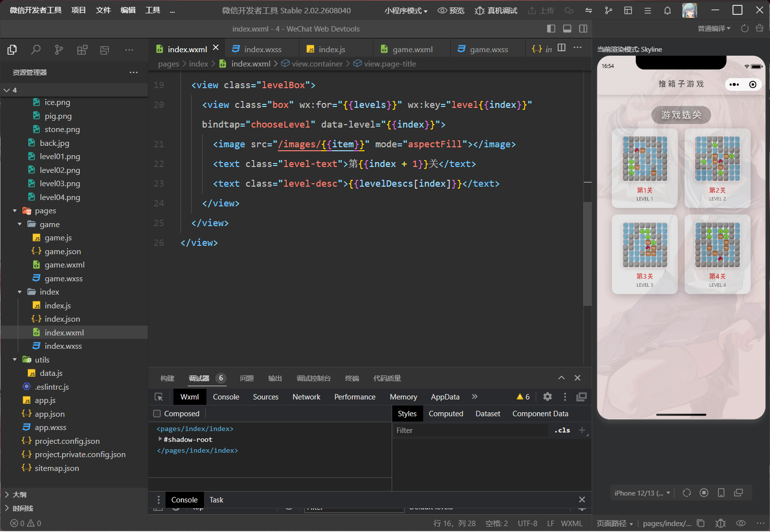Collapse the index folder
Image resolution: width=770 pixels, height=532 pixels.
point(20,292)
